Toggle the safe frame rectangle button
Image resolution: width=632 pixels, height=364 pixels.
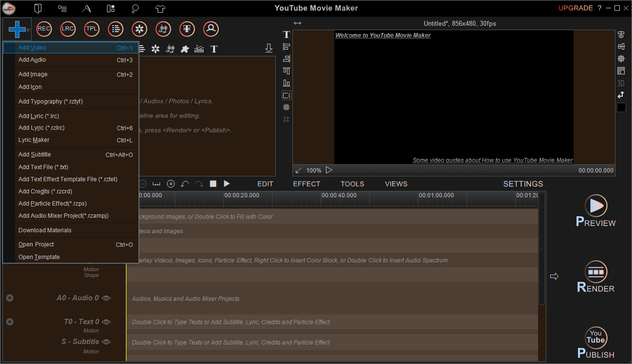pyautogui.click(x=287, y=95)
